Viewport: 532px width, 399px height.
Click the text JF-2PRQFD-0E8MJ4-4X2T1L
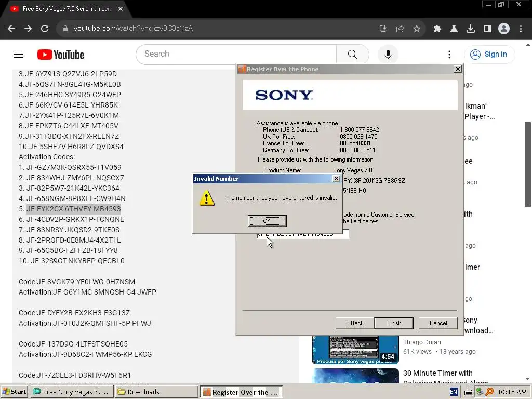point(73,240)
